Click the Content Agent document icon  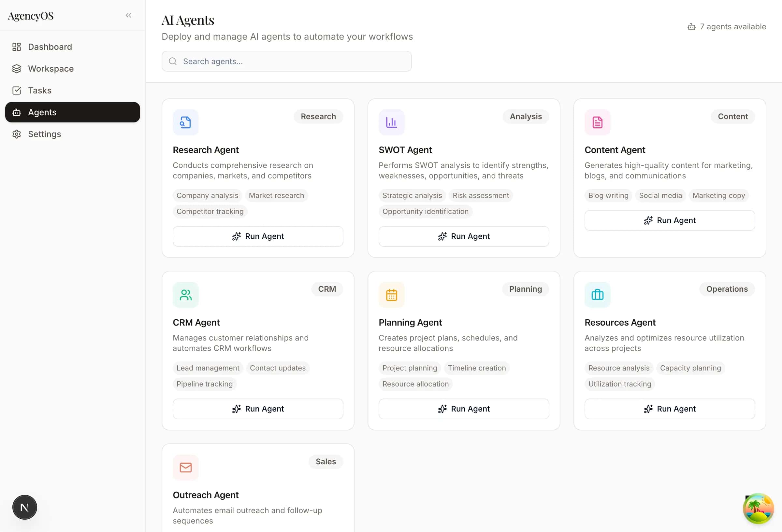tap(597, 122)
